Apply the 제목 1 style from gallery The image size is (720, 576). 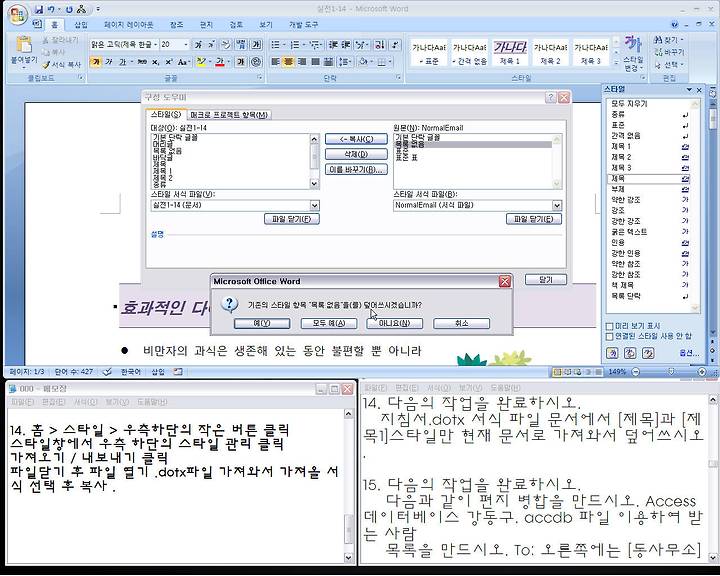(510, 52)
